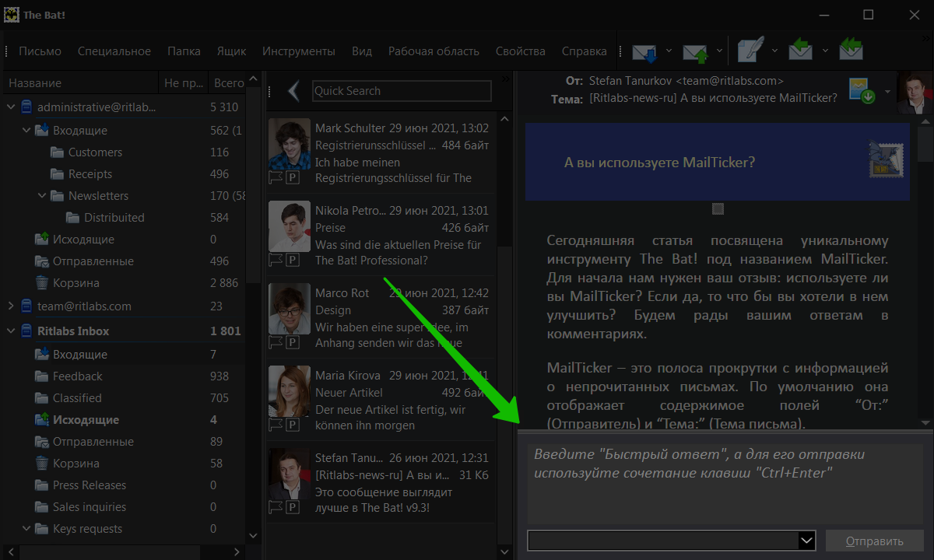The height and width of the screenshot is (560, 934).
Task: Open the Папка menu
Action: [184, 51]
